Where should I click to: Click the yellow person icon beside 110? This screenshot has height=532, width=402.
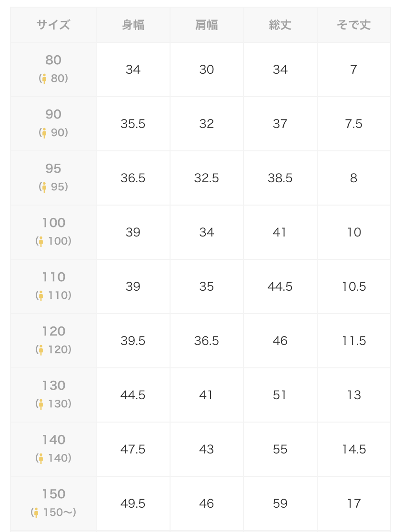41,296
